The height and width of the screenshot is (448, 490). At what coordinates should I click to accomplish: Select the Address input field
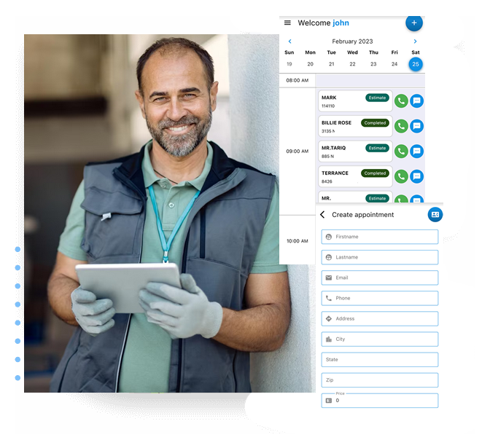pos(380,318)
